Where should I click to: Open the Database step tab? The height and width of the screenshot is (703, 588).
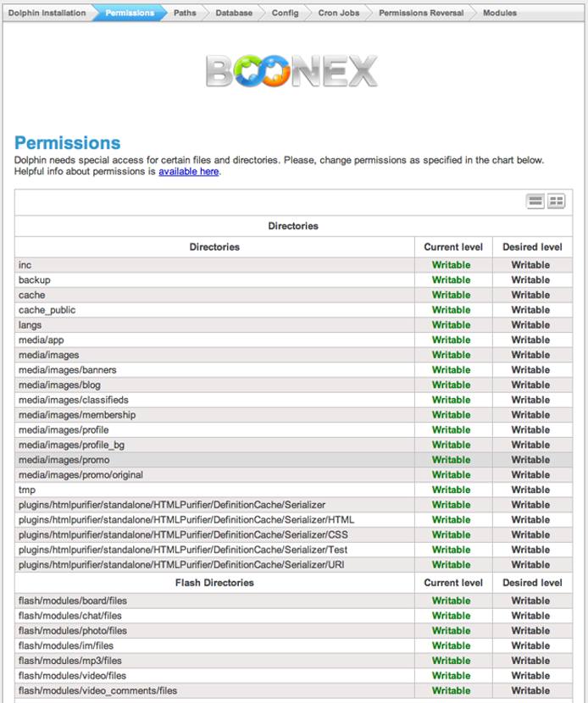[x=234, y=14]
